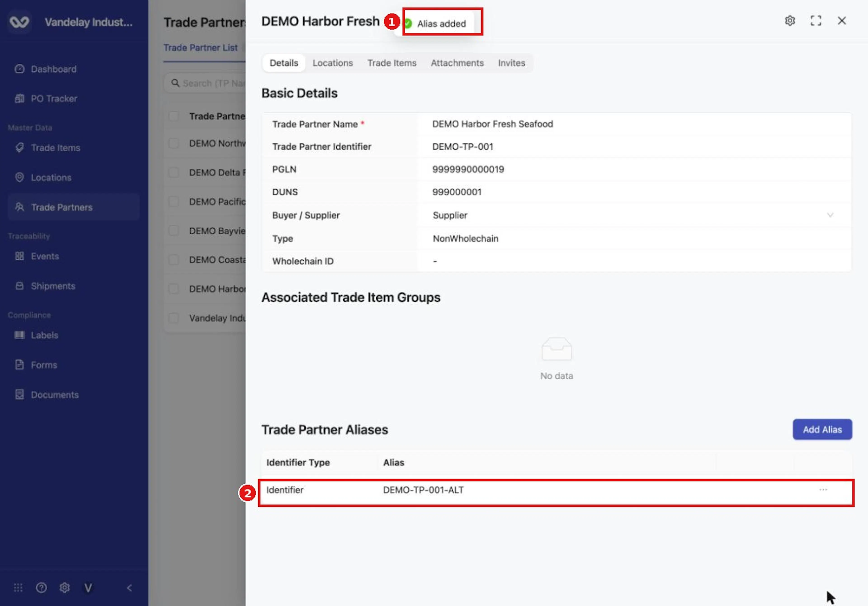The width and height of the screenshot is (868, 606).
Task: Close the trade partner drawer
Action: (x=842, y=21)
